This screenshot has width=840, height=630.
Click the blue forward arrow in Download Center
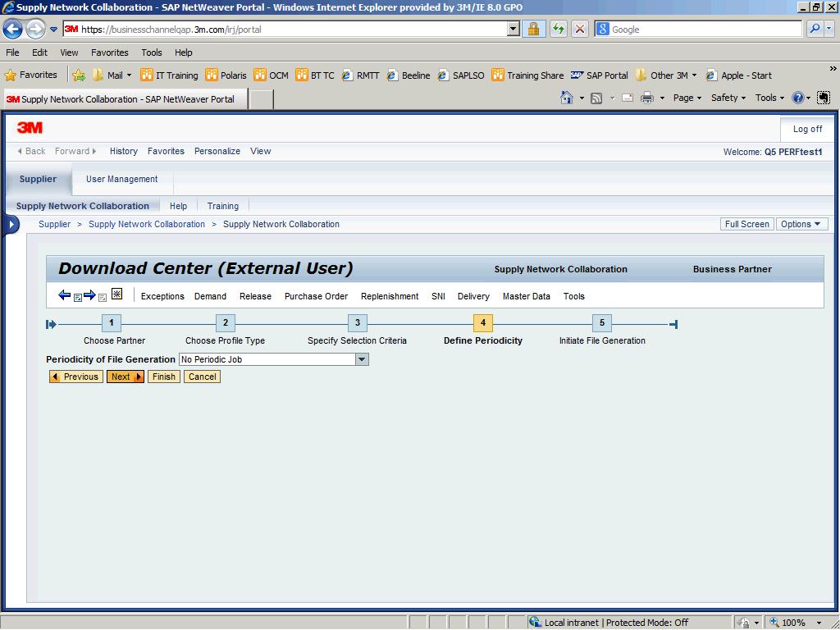(89, 295)
